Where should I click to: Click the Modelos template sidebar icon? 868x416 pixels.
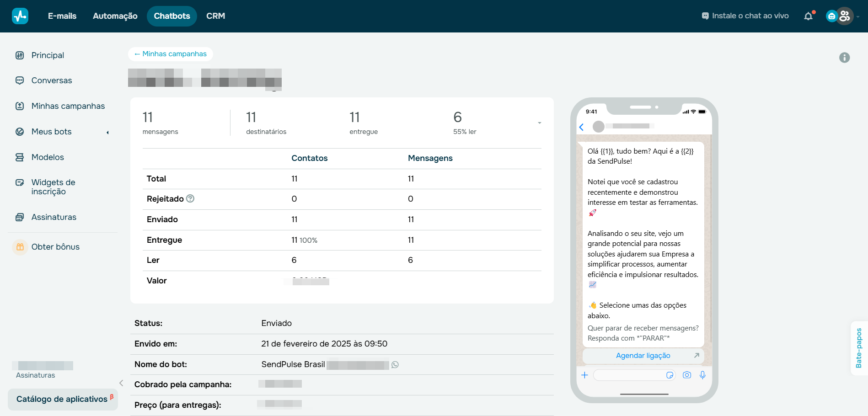[19, 157]
